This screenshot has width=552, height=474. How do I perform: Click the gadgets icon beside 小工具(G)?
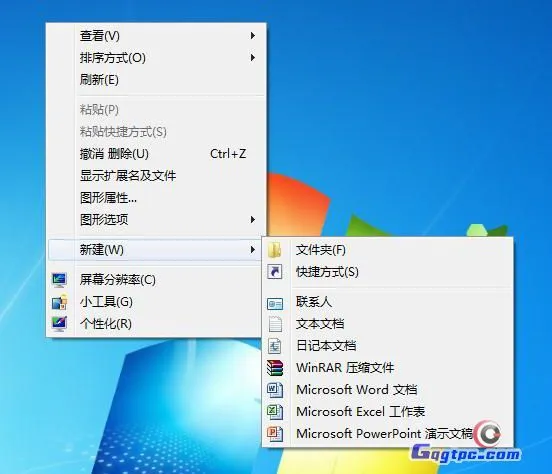[x=59, y=302]
